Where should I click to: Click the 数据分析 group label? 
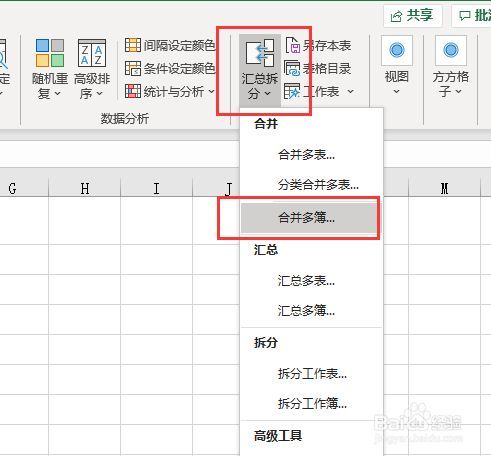coord(125,118)
